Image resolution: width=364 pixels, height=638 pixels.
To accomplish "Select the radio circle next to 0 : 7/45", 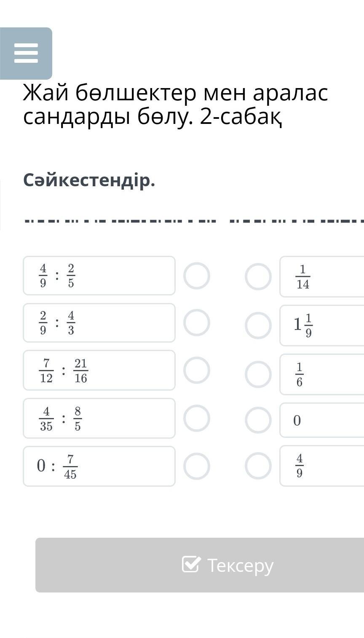I will pos(196,466).
